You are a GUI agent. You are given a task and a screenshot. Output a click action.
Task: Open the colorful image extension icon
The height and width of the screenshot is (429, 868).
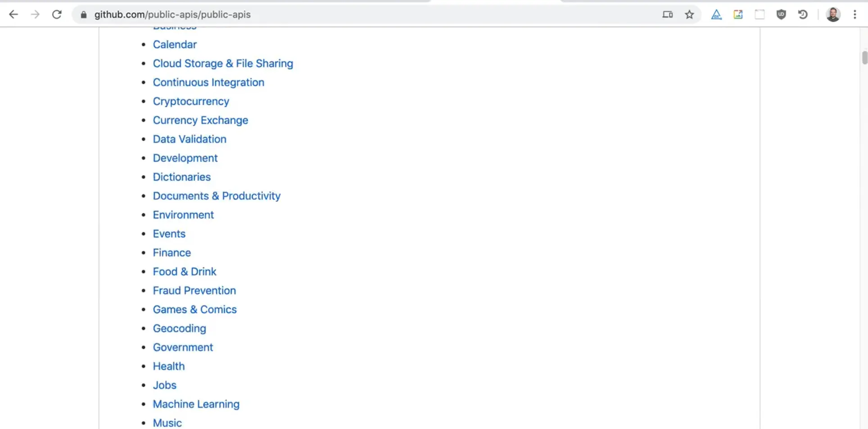tap(738, 14)
